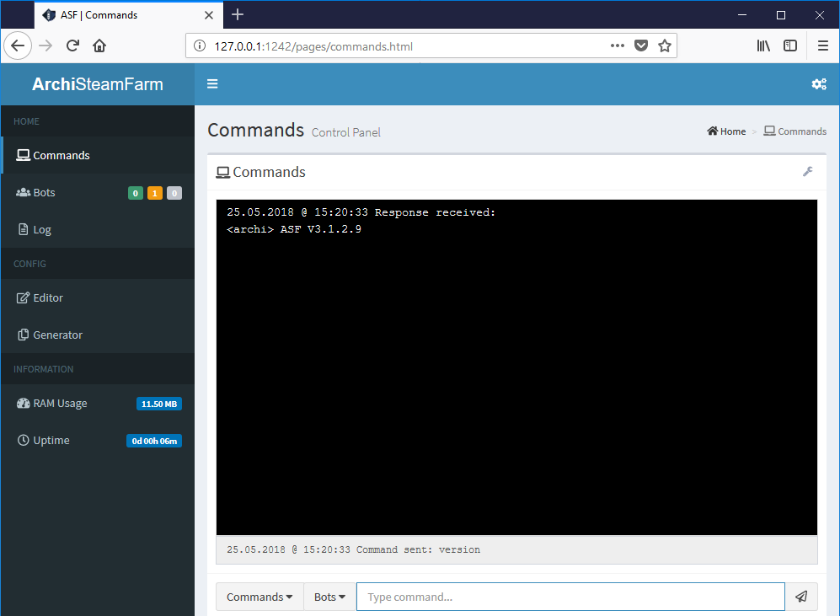Open the Commands sidebar section
Viewport: 840px width, 616px height.
pyautogui.click(x=59, y=155)
